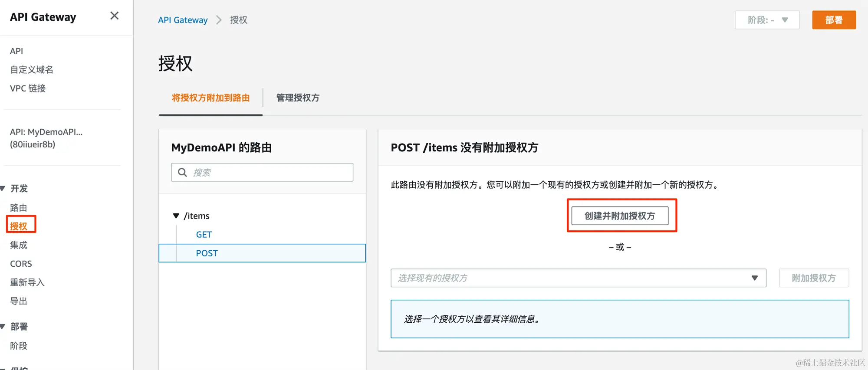Open 重新导入 in the sidebar

pos(27,282)
